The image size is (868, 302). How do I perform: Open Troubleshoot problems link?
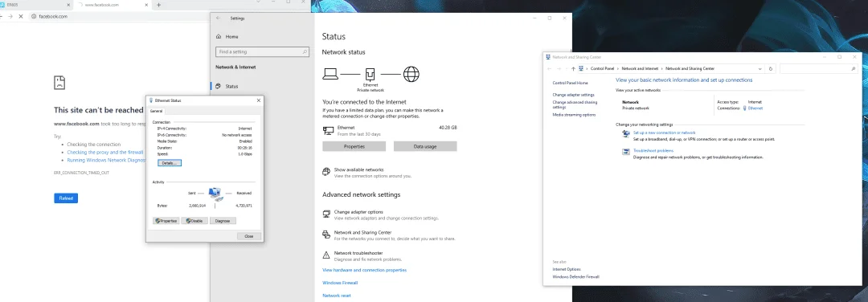pos(653,150)
